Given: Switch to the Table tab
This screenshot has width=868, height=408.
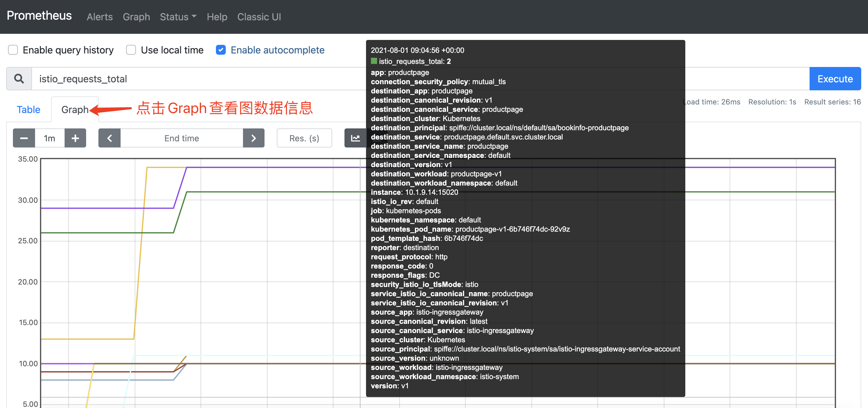Looking at the screenshot, I should [29, 109].
